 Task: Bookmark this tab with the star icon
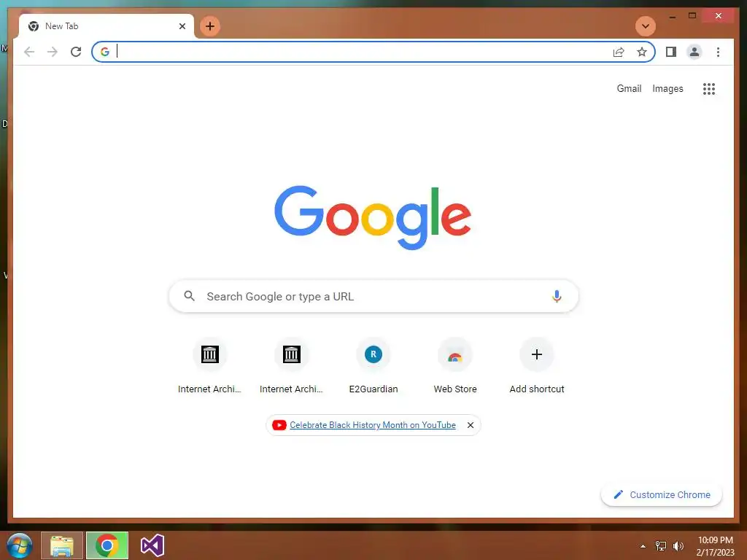click(642, 52)
